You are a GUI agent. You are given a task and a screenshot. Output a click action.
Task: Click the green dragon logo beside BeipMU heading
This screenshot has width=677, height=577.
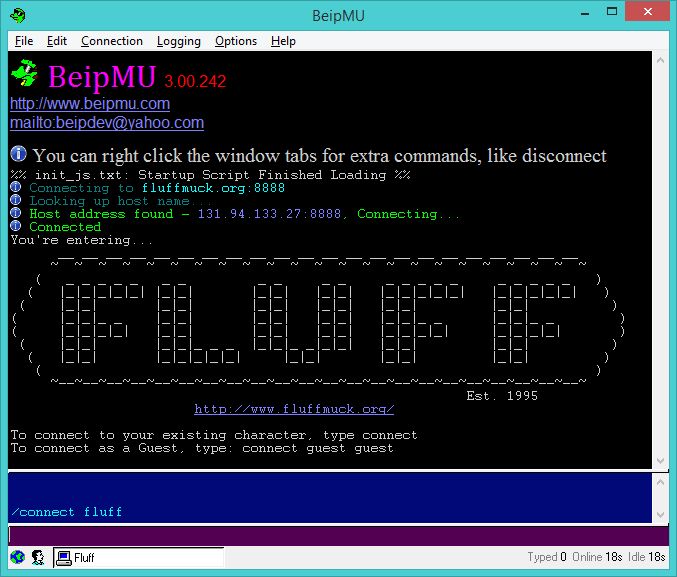pos(24,73)
